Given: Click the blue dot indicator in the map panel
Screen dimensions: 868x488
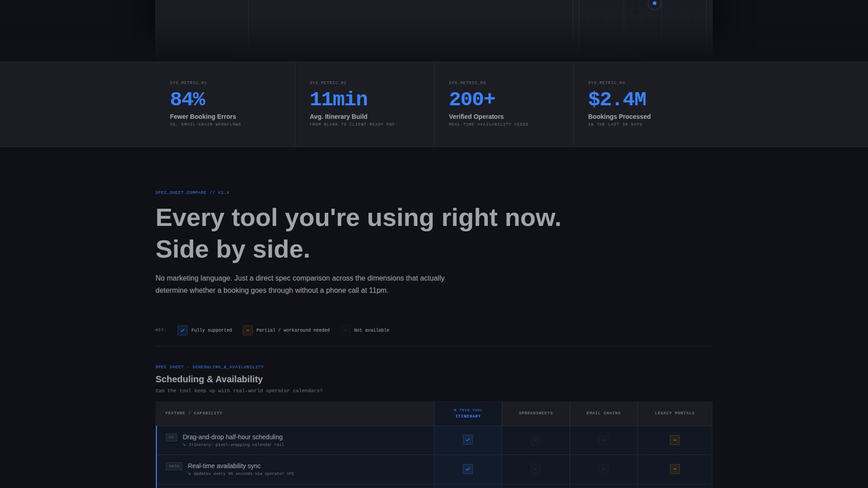Looking at the screenshot, I should pos(654,4).
